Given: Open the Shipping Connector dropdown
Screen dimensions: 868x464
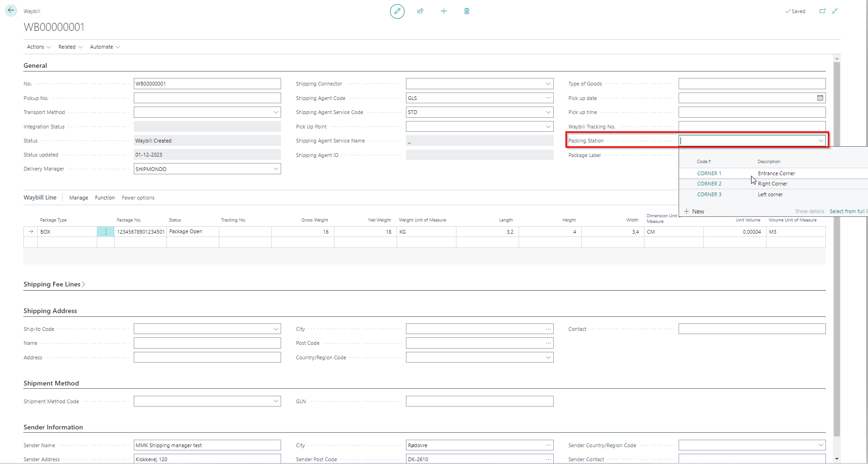Looking at the screenshot, I should click(548, 84).
